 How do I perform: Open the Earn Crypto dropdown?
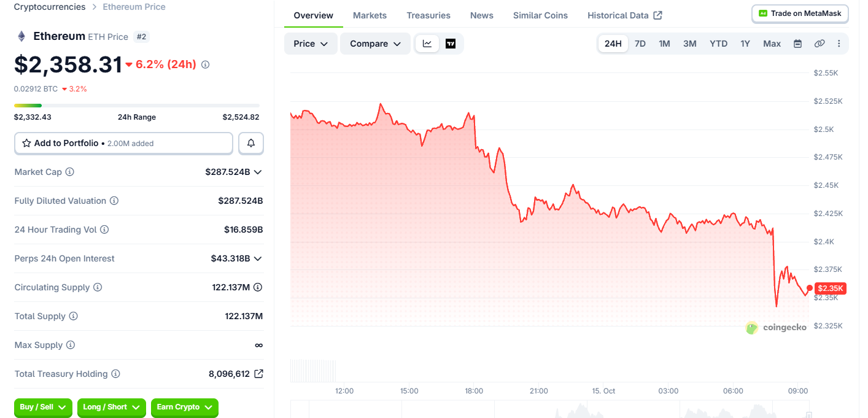coord(185,408)
